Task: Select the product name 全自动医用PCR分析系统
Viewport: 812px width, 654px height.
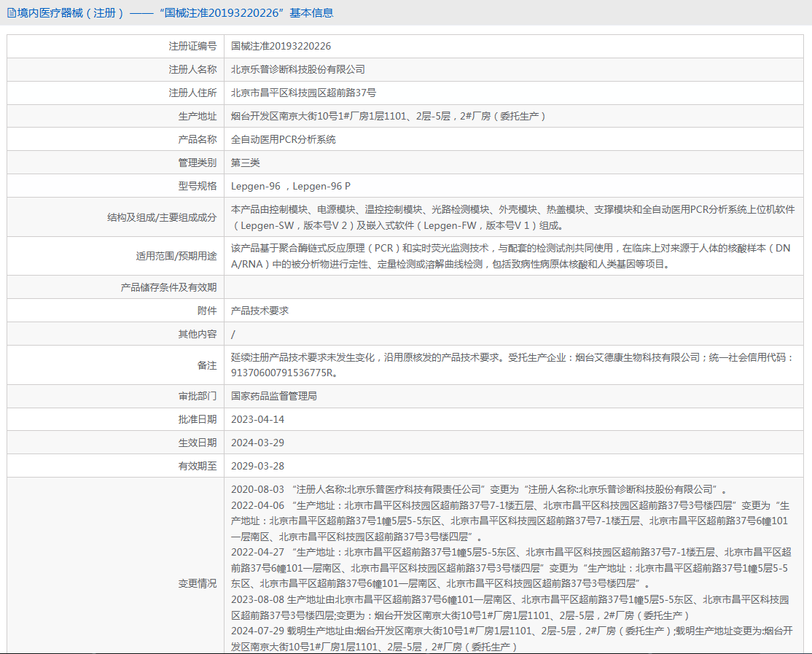Action: pos(284,139)
